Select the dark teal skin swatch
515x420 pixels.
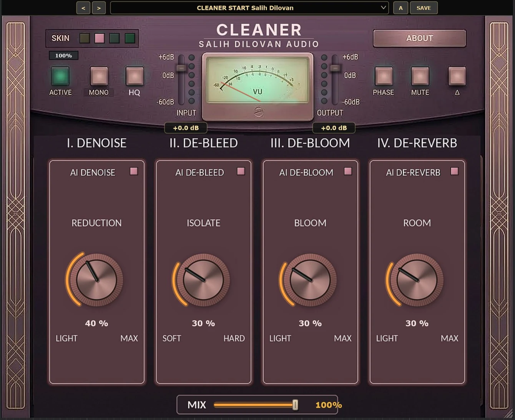115,38
